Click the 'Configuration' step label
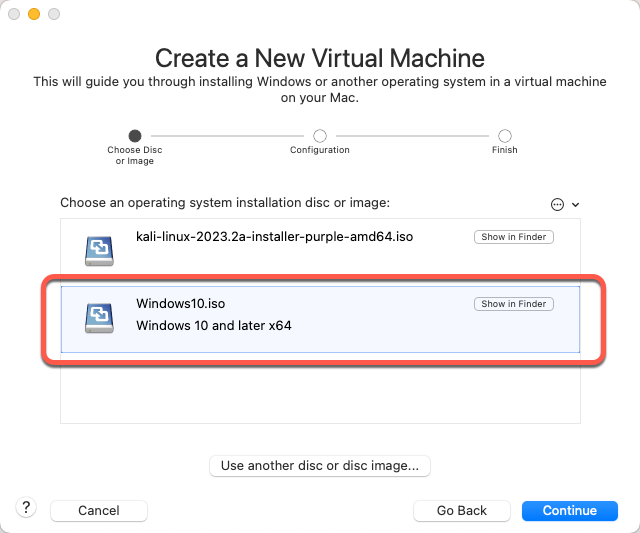640x533 pixels. pos(320,150)
